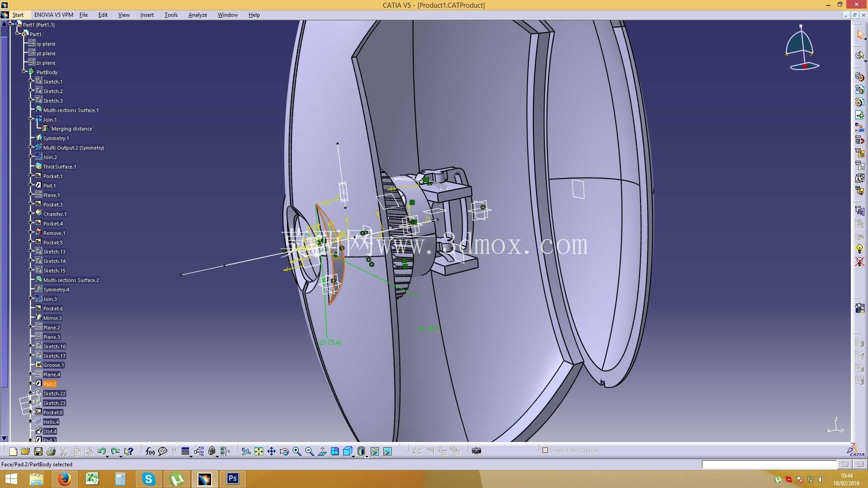Click the Hide/Show icon
The height and width of the screenshot is (488, 868).
(375, 451)
